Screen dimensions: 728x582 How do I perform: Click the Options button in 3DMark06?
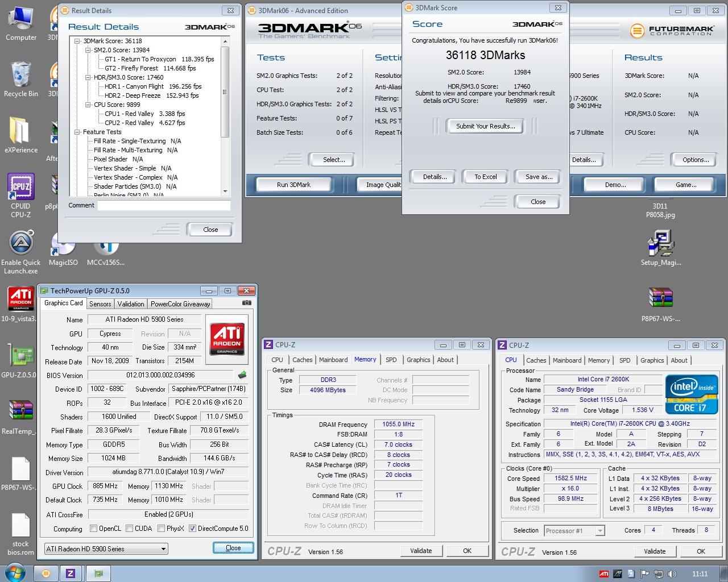click(x=696, y=160)
